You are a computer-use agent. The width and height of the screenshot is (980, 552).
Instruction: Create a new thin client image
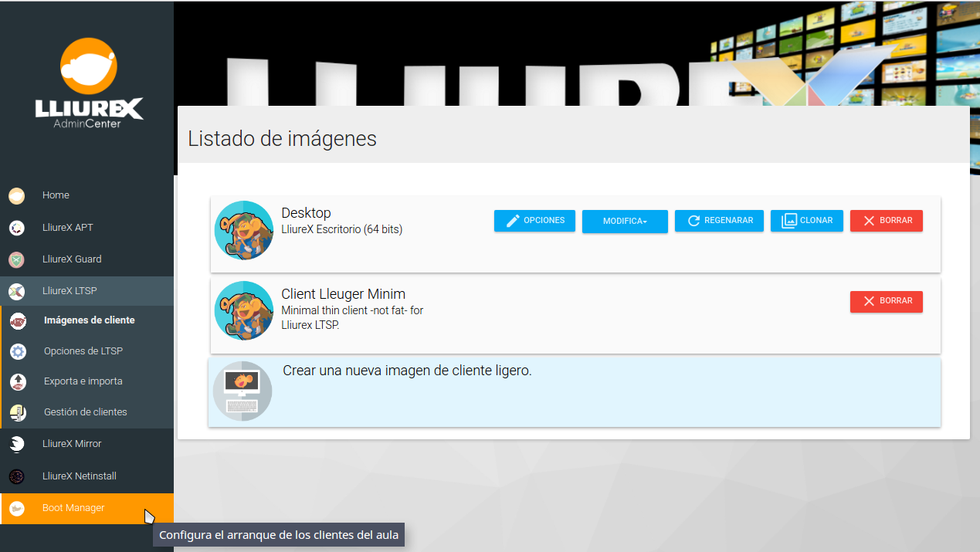coord(575,391)
